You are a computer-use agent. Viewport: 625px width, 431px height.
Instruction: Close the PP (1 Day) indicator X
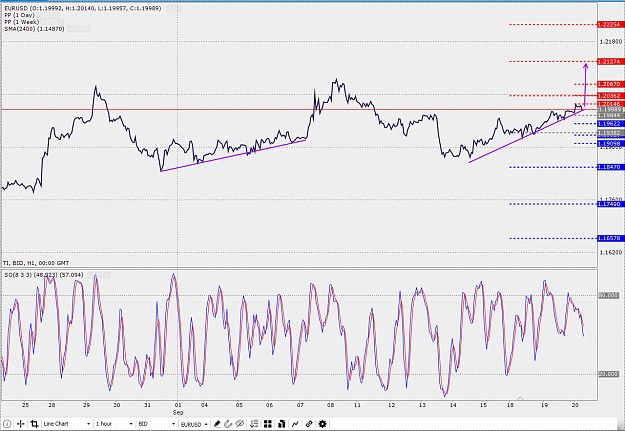[x=57, y=15]
